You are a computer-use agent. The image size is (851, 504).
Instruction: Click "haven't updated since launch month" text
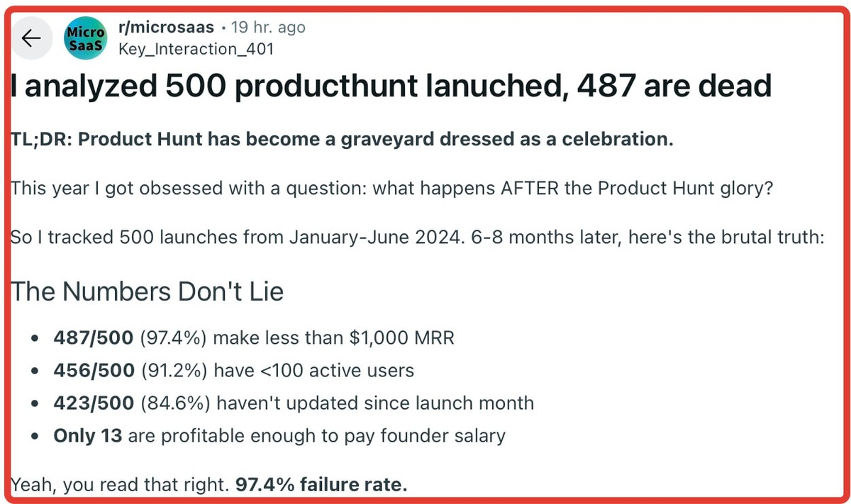(374, 403)
